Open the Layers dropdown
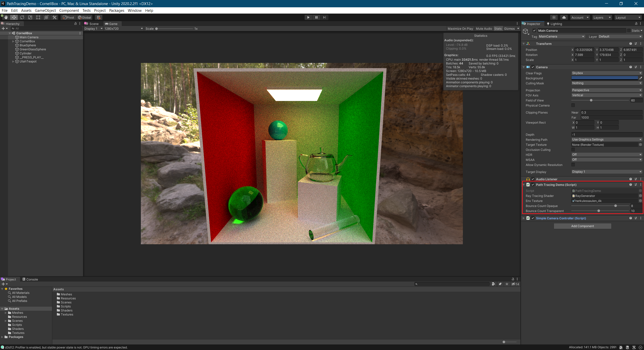 pyautogui.click(x=602, y=17)
